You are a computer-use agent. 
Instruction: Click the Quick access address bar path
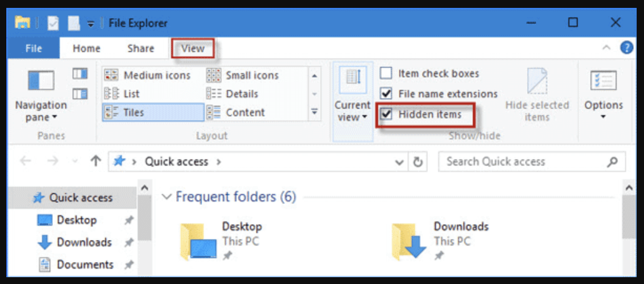[176, 161]
